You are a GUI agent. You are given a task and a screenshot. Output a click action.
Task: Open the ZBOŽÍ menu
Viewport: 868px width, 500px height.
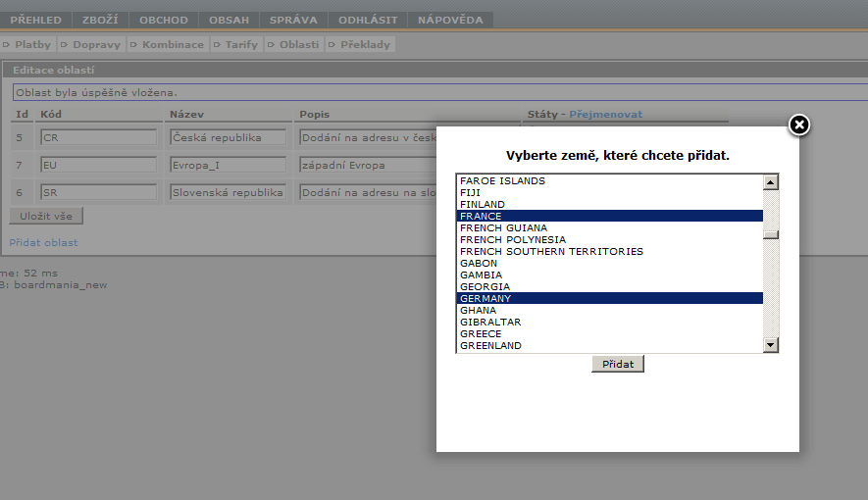pos(100,20)
